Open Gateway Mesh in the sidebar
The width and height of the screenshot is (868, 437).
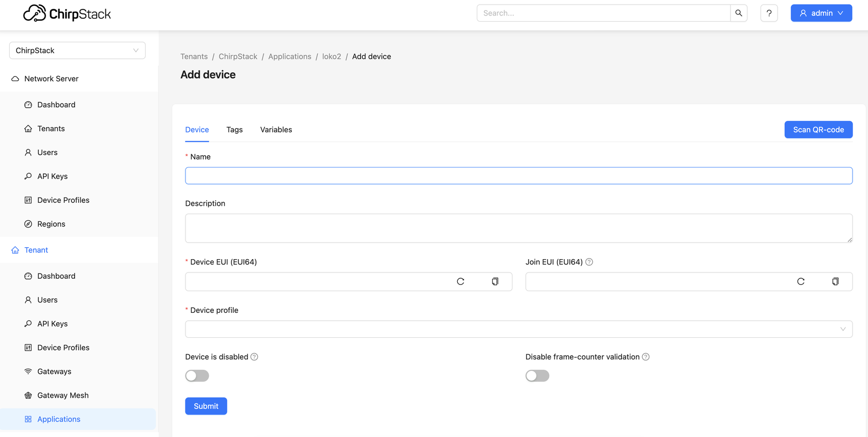point(78,395)
